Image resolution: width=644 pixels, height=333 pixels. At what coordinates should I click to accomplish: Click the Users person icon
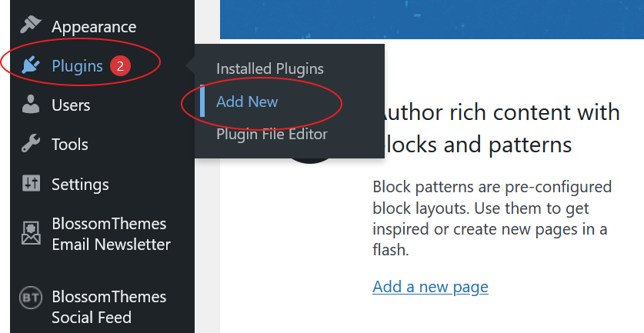coord(31,105)
